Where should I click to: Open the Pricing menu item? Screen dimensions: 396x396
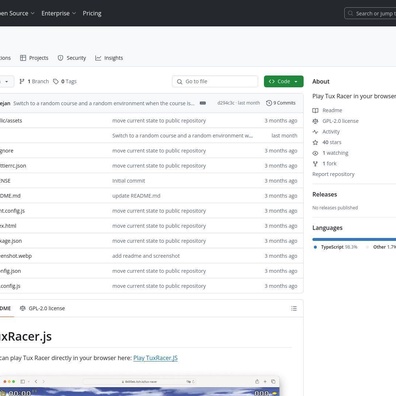tap(92, 13)
